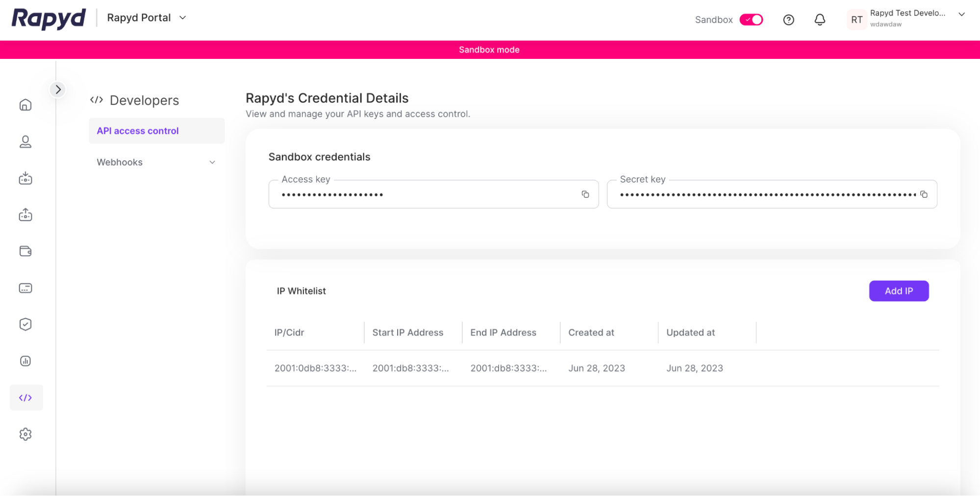Click the user profile sidebar icon

pyautogui.click(x=25, y=142)
